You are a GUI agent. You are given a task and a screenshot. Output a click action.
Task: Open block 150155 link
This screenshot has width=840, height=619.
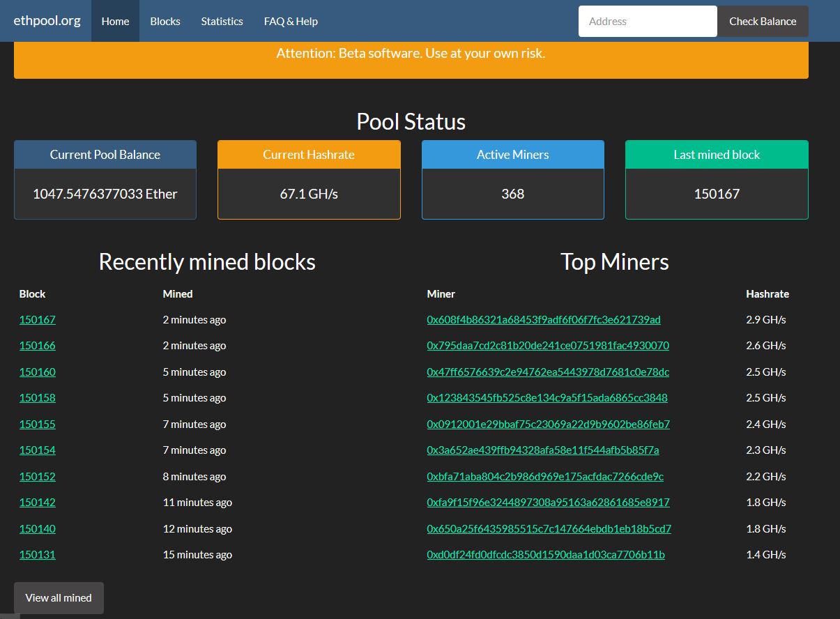(x=38, y=425)
